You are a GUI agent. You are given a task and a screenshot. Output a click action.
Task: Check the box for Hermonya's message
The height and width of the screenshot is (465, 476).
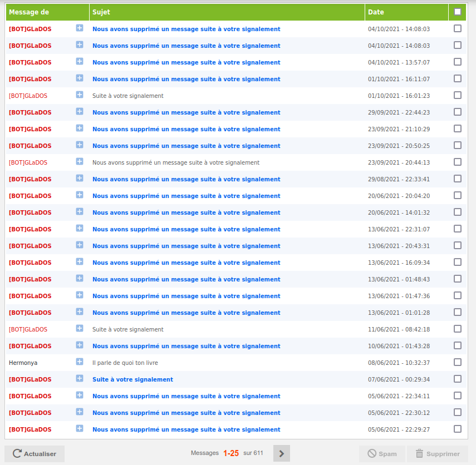(x=458, y=362)
